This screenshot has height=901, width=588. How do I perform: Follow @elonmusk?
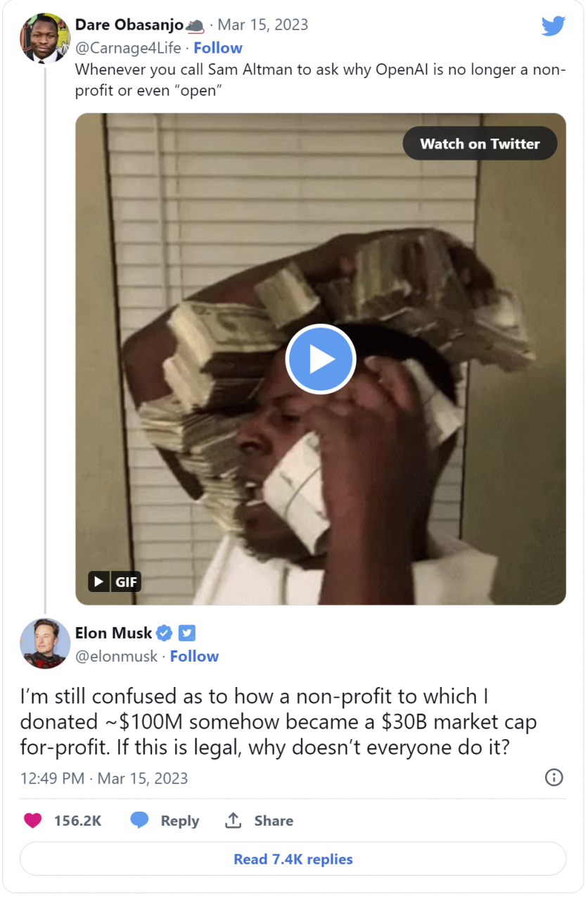coord(194,656)
